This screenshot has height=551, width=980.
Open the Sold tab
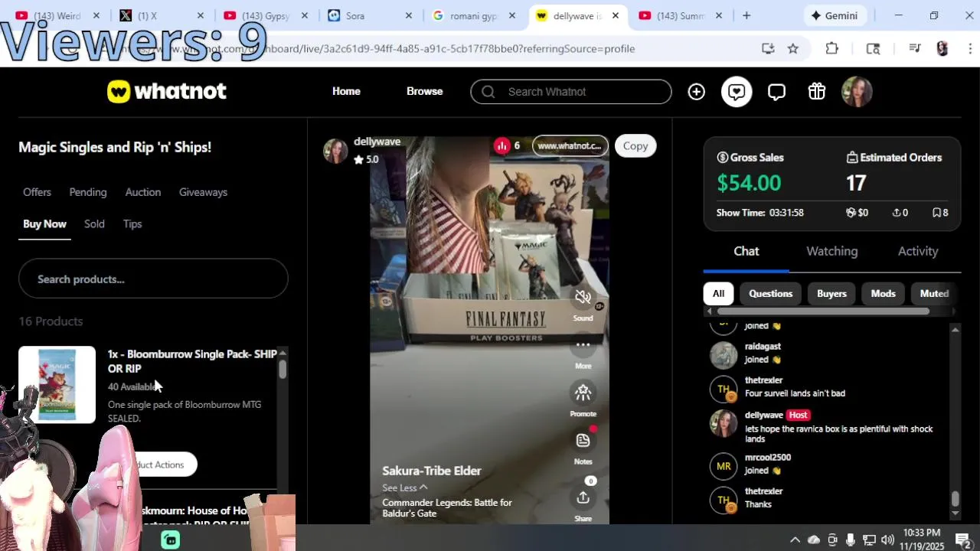(94, 224)
